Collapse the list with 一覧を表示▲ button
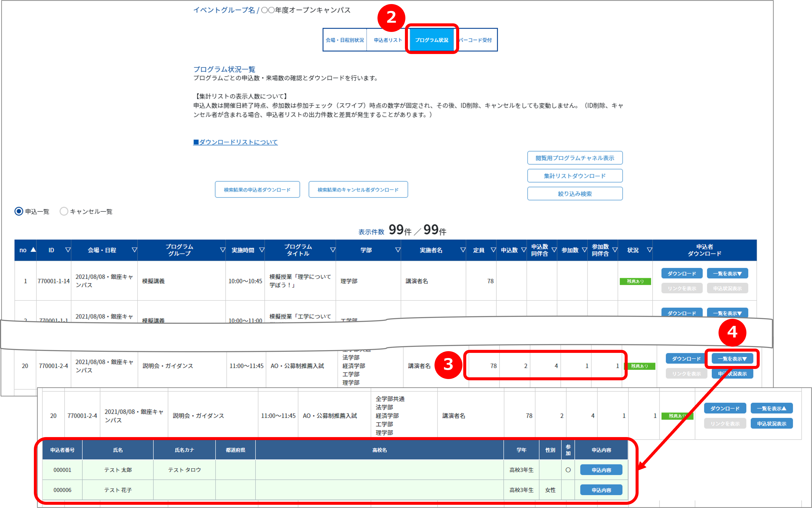The image size is (812, 508). pyautogui.click(x=771, y=409)
